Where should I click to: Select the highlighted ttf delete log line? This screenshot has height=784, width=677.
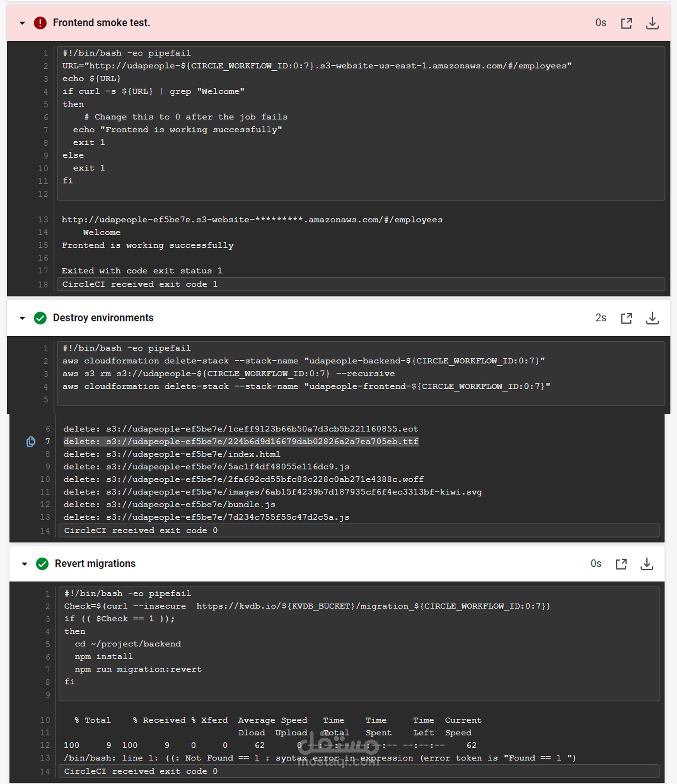(241, 442)
